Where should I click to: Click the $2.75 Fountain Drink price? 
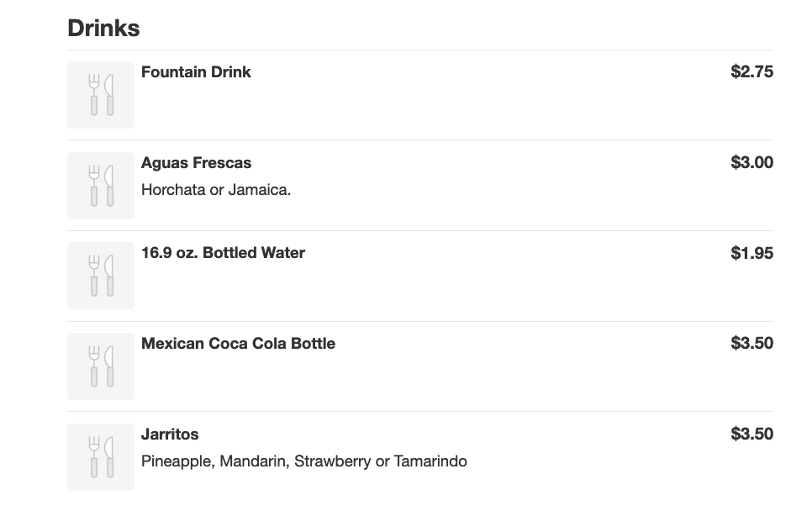751,72
